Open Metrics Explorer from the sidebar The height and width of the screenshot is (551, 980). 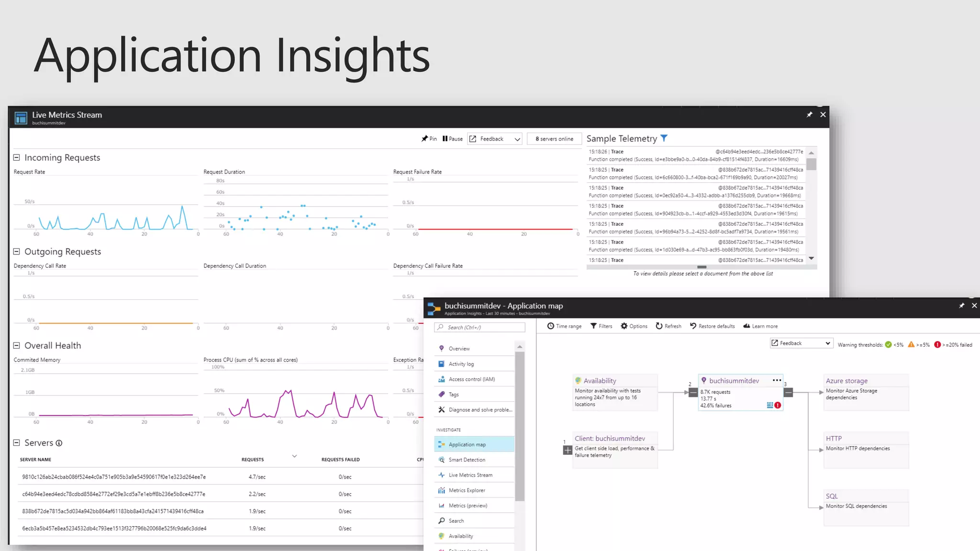tap(467, 490)
